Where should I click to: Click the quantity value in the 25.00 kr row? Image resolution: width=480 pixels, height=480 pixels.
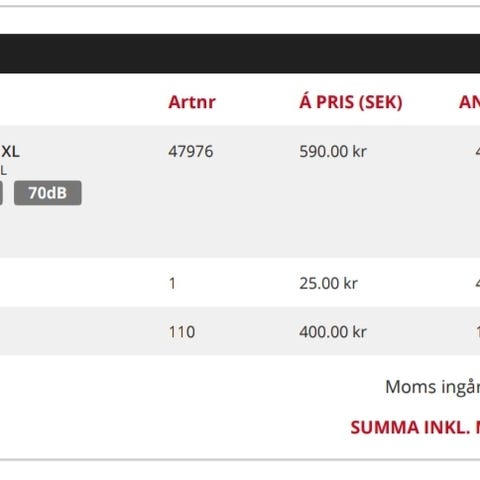478,284
